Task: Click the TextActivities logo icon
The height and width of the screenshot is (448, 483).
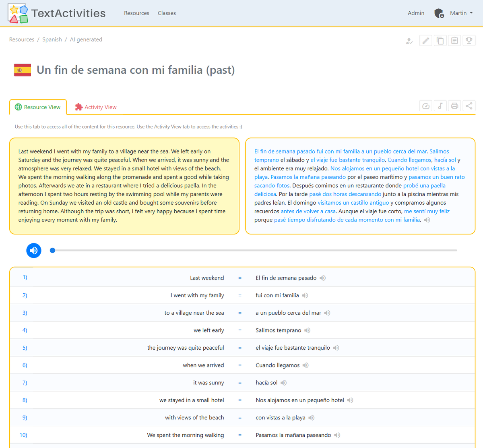Action: (x=18, y=13)
